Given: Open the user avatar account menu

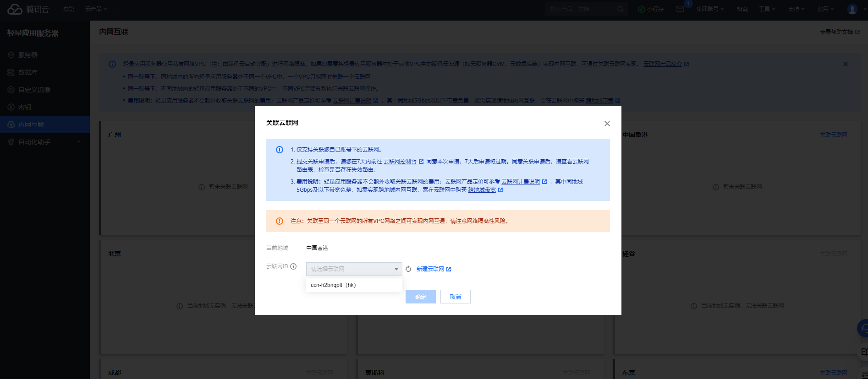Looking at the screenshot, I should coord(852,9).
